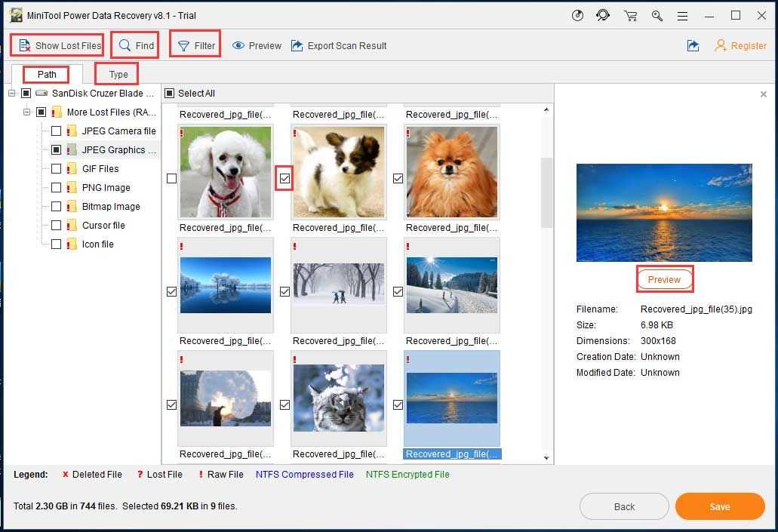
Task: Collapse the SanDisk Cruzer Blade tree node
Action: pyautogui.click(x=11, y=94)
